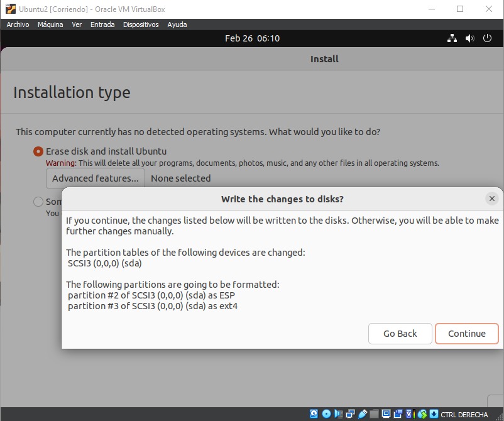Image resolution: width=504 pixels, height=421 pixels.
Task: Click the date and time clock
Action: (x=252, y=38)
